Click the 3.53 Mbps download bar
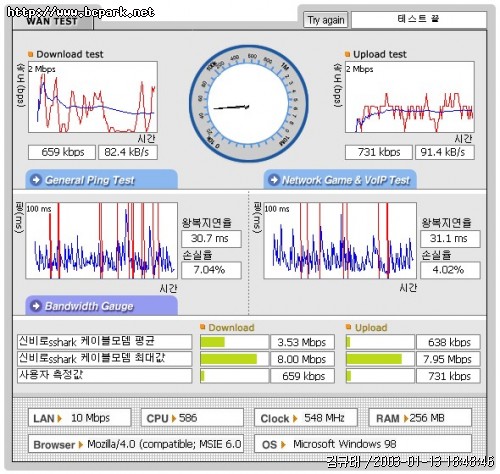 point(234,342)
